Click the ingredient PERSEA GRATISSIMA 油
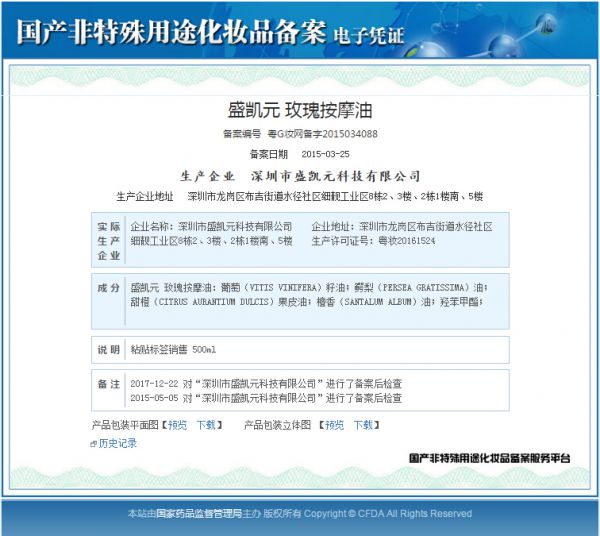 point(418,288)
